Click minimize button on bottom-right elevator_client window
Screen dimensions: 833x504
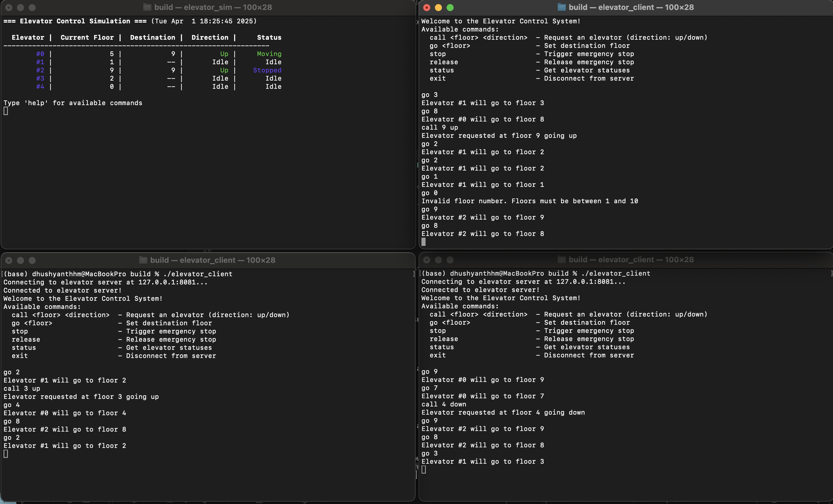click(x=438, y=260)
